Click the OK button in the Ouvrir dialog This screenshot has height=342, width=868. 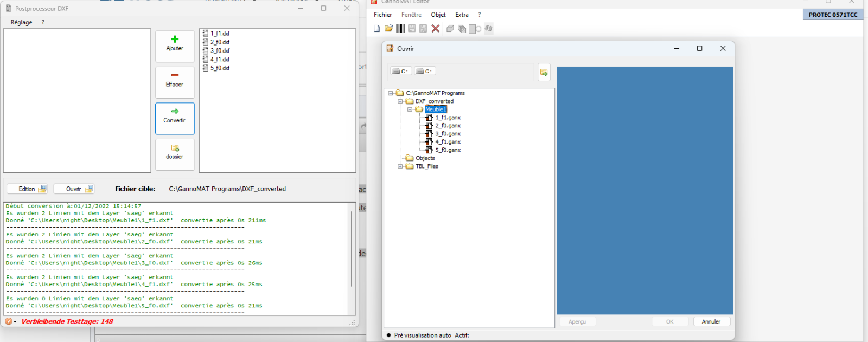pos(670,321)
